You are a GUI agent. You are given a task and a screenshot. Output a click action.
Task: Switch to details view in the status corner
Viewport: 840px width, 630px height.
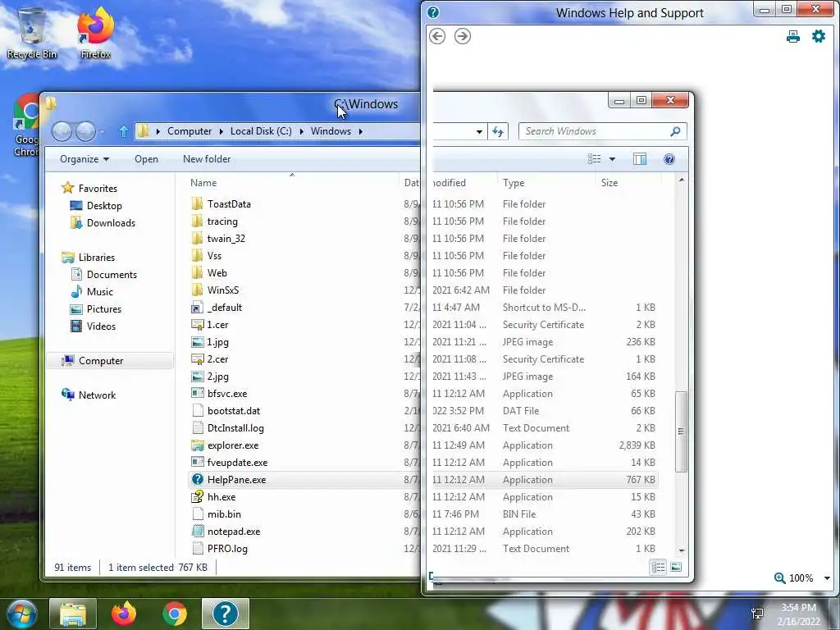point(658,567)
